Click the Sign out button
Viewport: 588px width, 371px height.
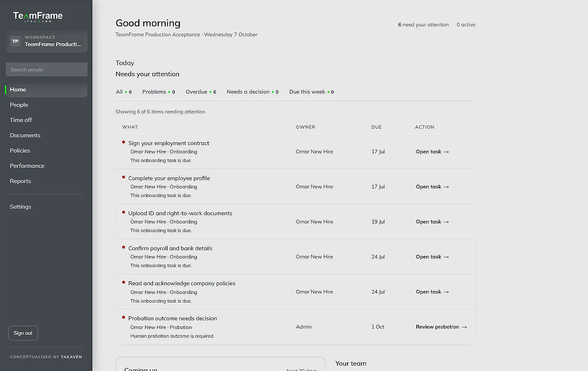point(23,333)
